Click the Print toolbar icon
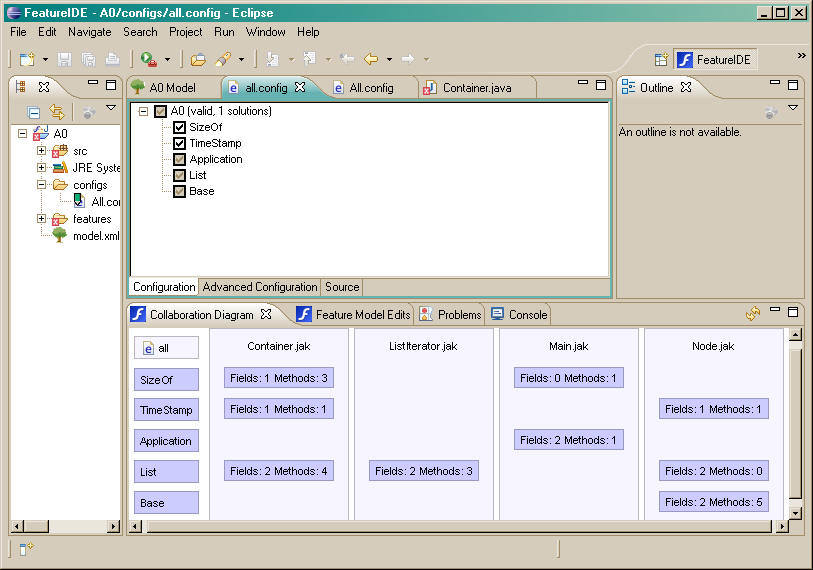This screenshot has height=570, width=813. (x=113, y=59)
